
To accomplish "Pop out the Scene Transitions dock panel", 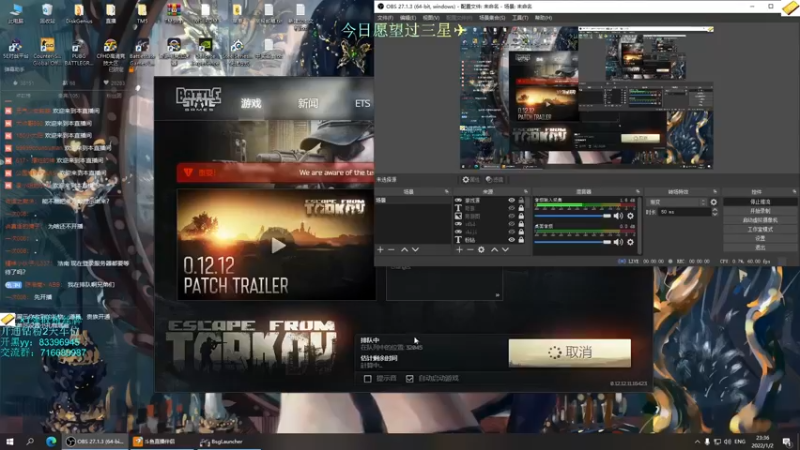I will 715,192.
